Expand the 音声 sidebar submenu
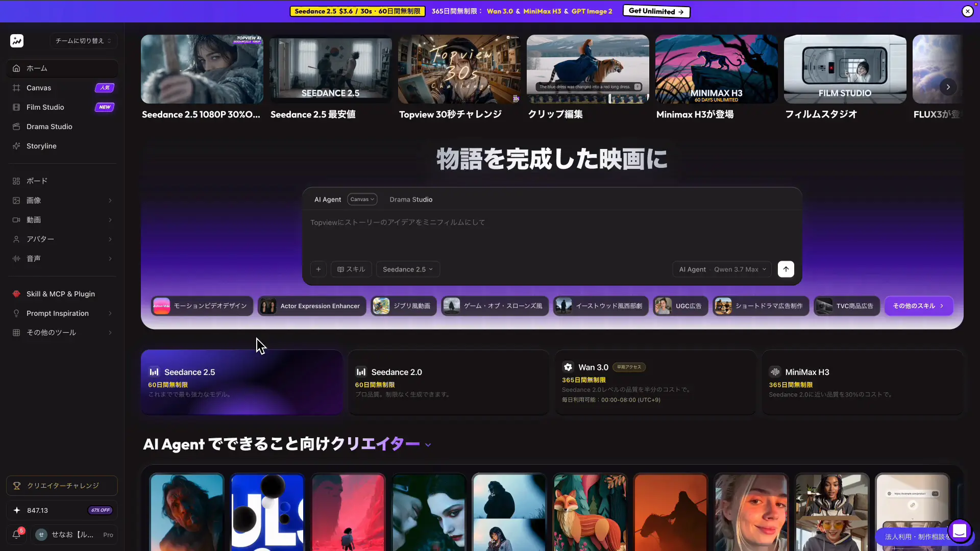 (110, 259)
